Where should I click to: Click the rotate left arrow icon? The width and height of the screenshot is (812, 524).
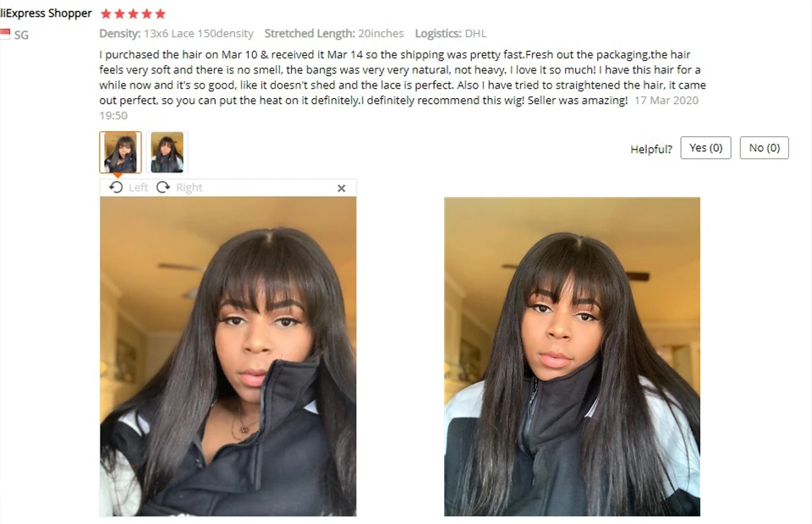coord(116,188)
